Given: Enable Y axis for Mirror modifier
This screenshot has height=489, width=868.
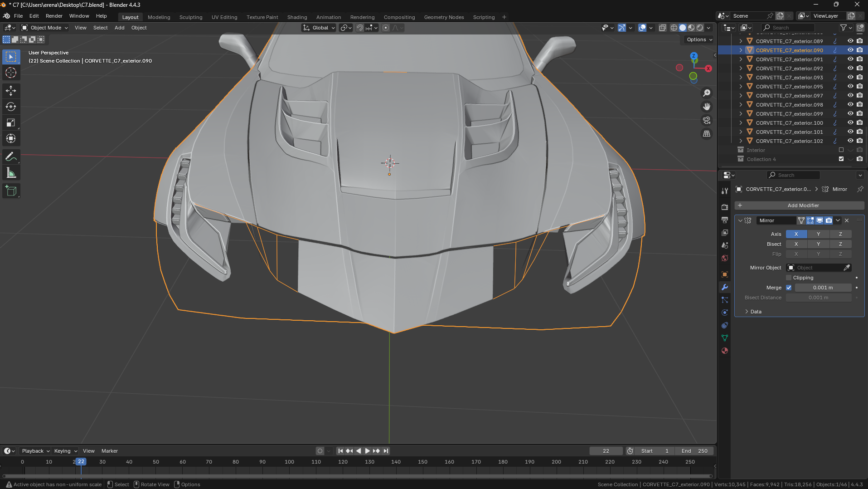Looking at the screenshot, I should pos(818,234).
